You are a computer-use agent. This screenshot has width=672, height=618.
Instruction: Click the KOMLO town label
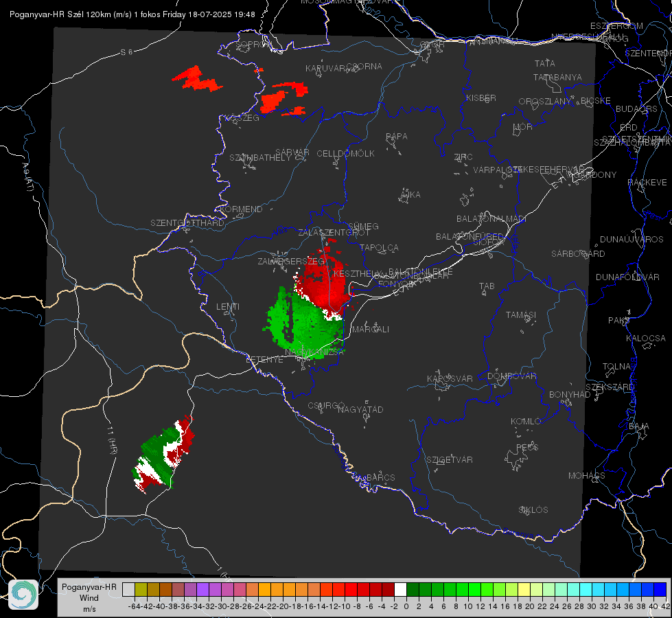pos(525,422)
